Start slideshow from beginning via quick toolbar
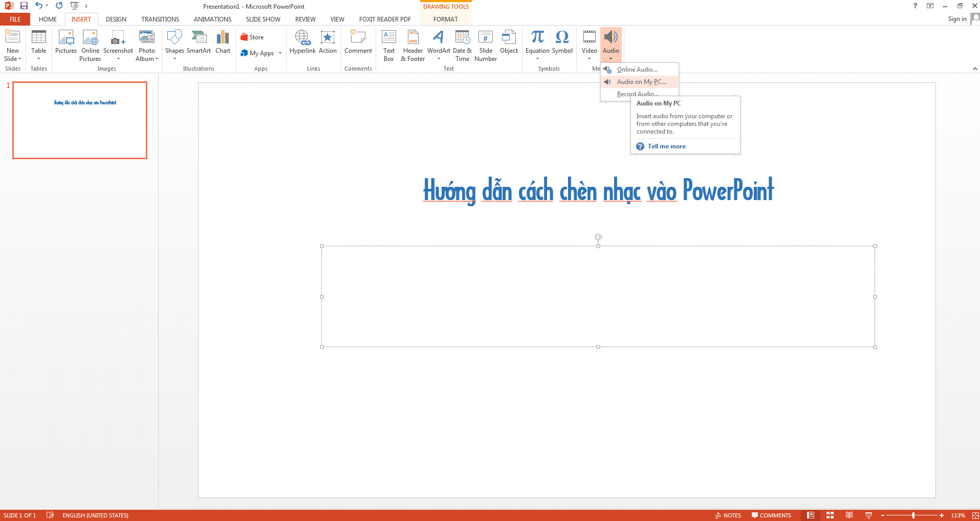980x521 pixels. pyautogui.click(x=74, y=6)
